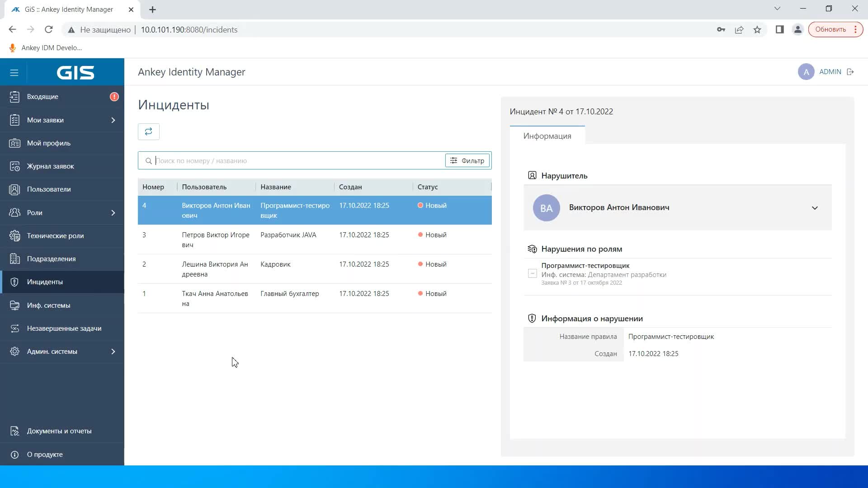The image size is (868, 488).
Task: Click the search magnifier icon
Action: [148, 161]
